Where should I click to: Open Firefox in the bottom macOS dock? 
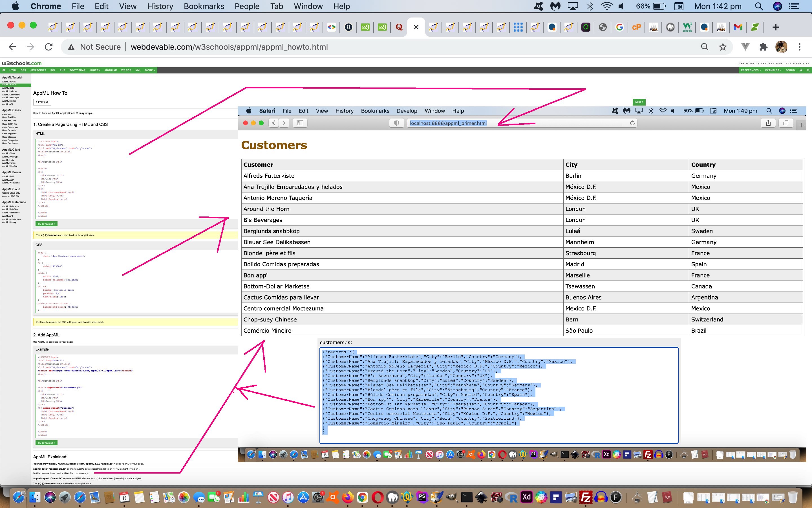pos(348,497)
